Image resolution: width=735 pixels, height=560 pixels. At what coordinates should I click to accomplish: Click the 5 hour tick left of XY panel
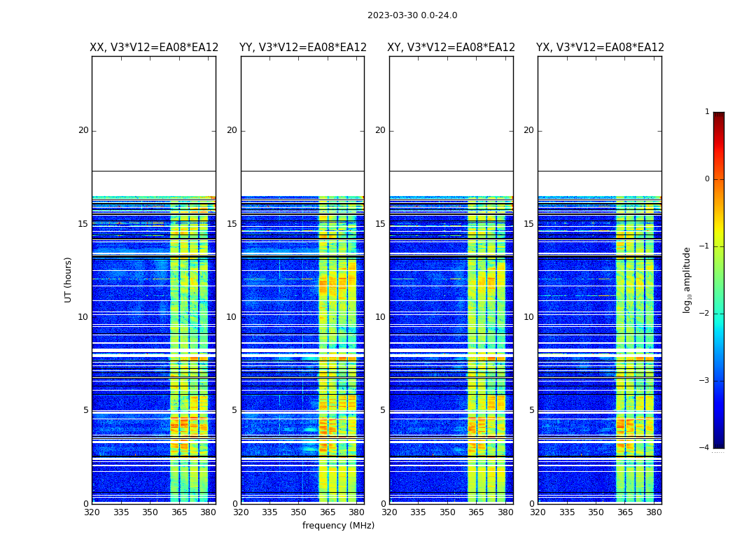382,410
